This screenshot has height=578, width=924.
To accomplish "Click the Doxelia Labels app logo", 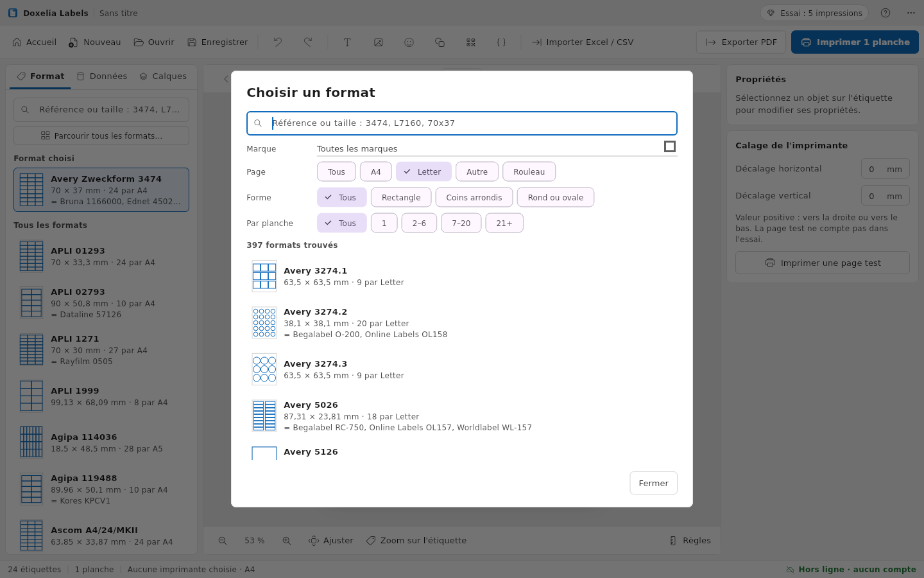I will coord(13,13).
